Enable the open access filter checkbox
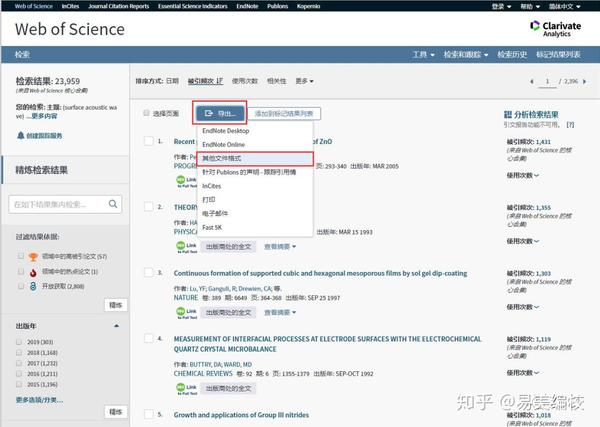Image resolution: width=600 pixels, height=427 pixels. 21,286
